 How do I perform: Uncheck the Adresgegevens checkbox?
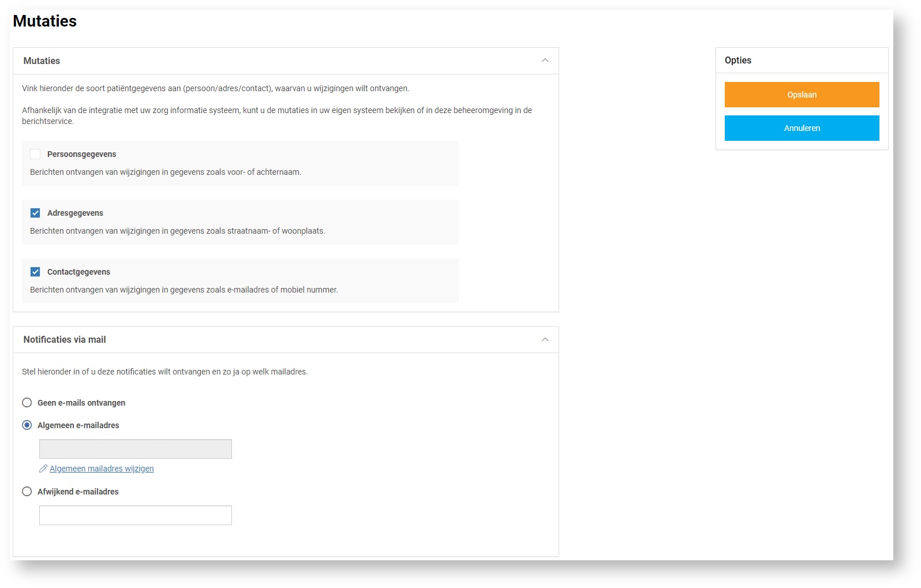pos(35,213)
